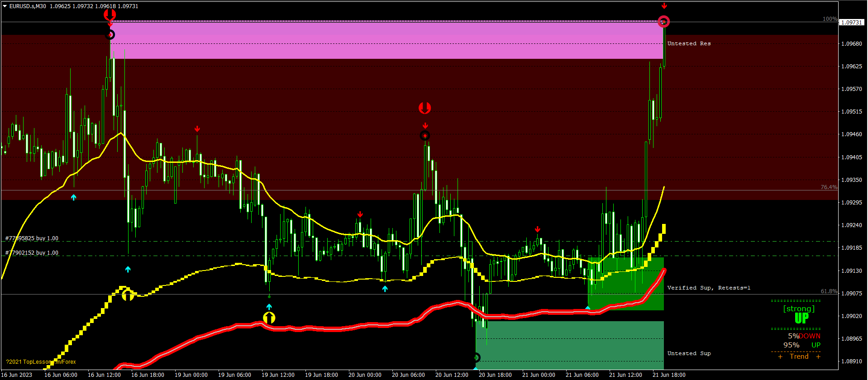This screenshot has width=868, height=380.
Task: Select the black ring at the Untested Sup zone's left edge
Action: [x=476, y=357]
